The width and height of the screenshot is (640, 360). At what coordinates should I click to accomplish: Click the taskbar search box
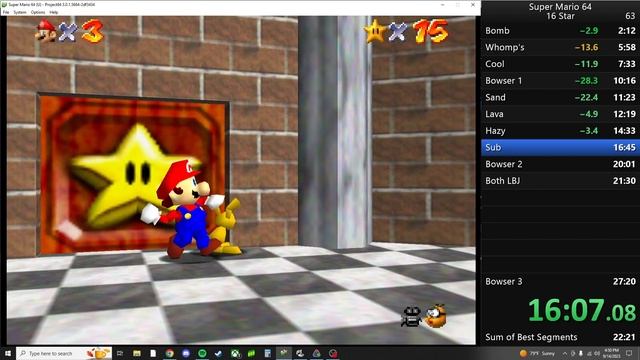pyautogui.click(x=64, y=353)
